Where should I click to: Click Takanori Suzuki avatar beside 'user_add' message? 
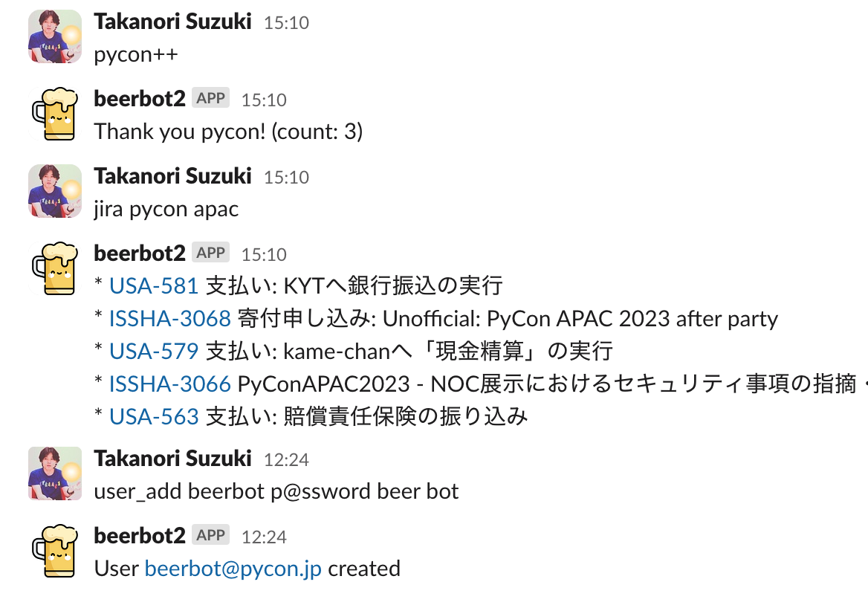pos(54,473)
